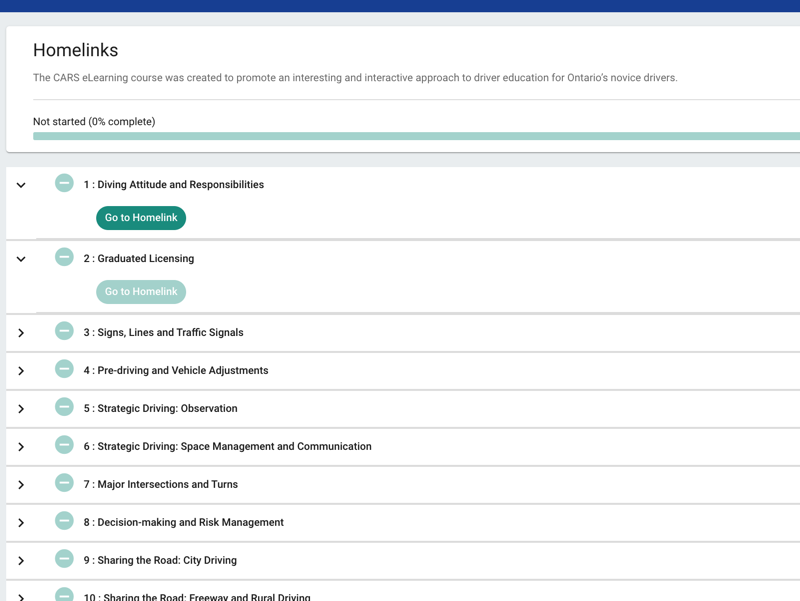800x601 pixels.
Task: Click status icon for Strategic Driving: Observation
Action: (x=64, y=407)
